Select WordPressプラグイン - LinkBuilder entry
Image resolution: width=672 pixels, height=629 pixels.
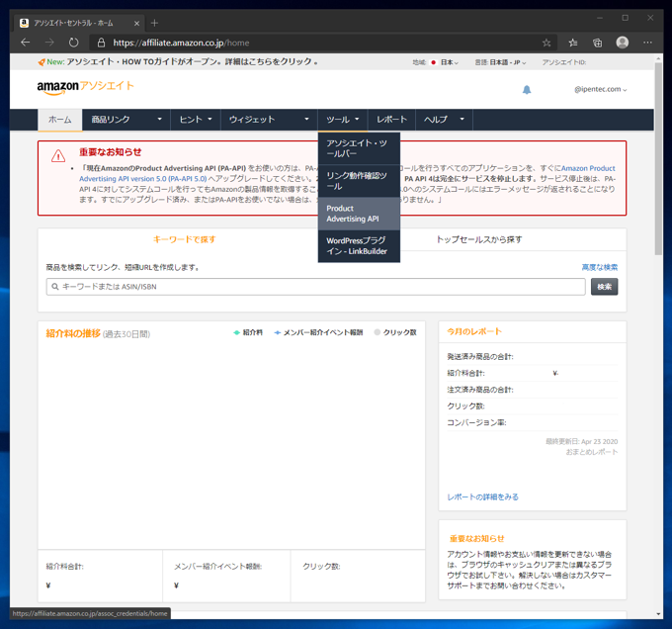(x=359, y=246)
